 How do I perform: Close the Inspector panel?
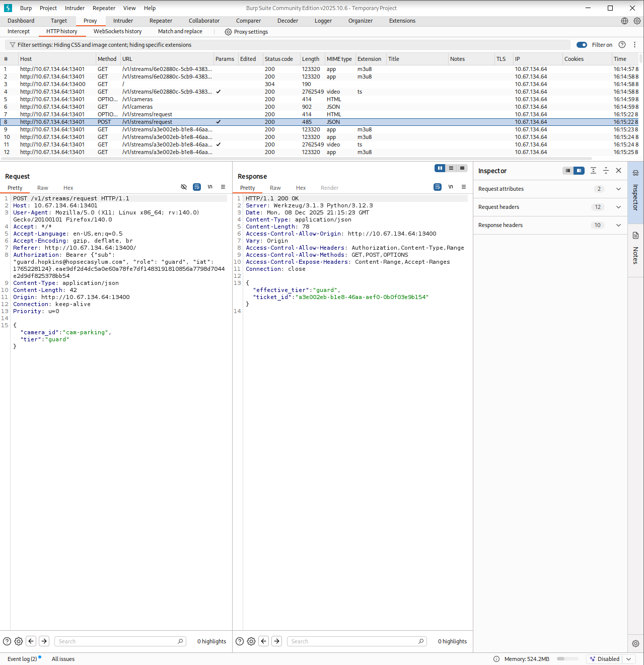[619, 171]
